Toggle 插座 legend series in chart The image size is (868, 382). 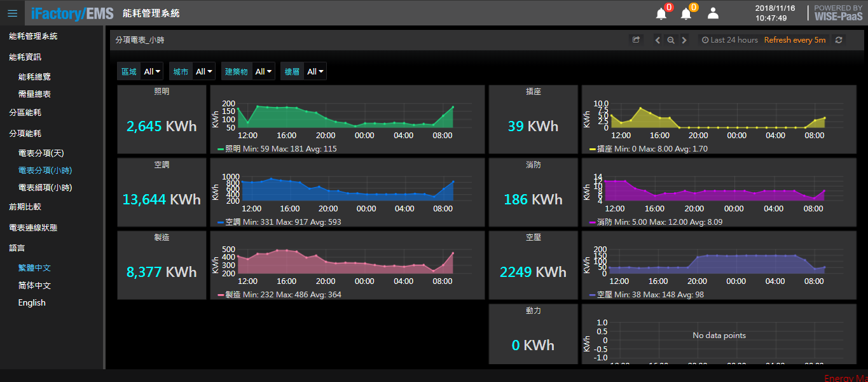click(604, 149)
